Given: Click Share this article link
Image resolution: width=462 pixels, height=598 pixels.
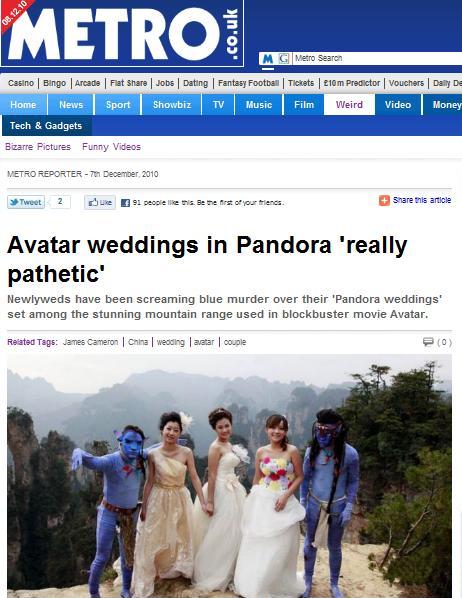Looking at the screenshot, I should coord(422,200).
